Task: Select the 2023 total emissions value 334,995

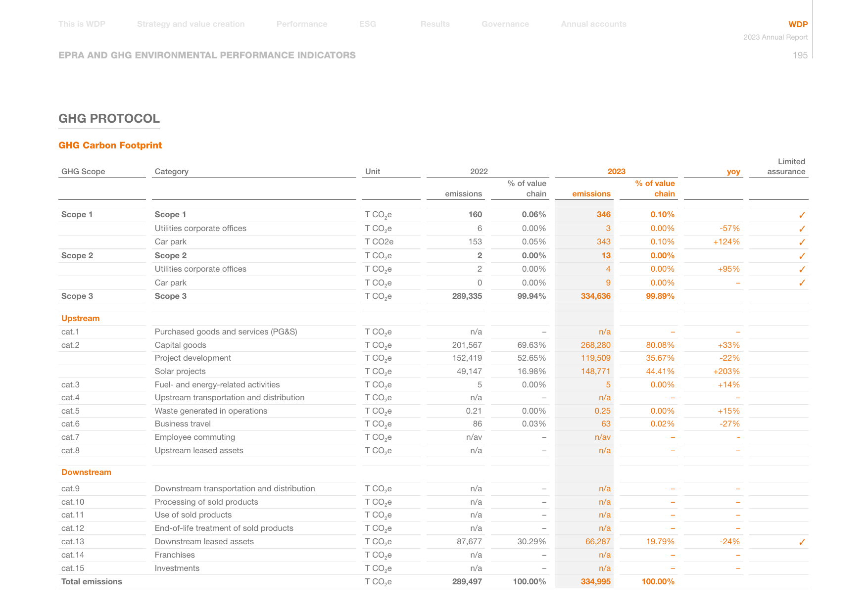Action: [x=595, y=581]
